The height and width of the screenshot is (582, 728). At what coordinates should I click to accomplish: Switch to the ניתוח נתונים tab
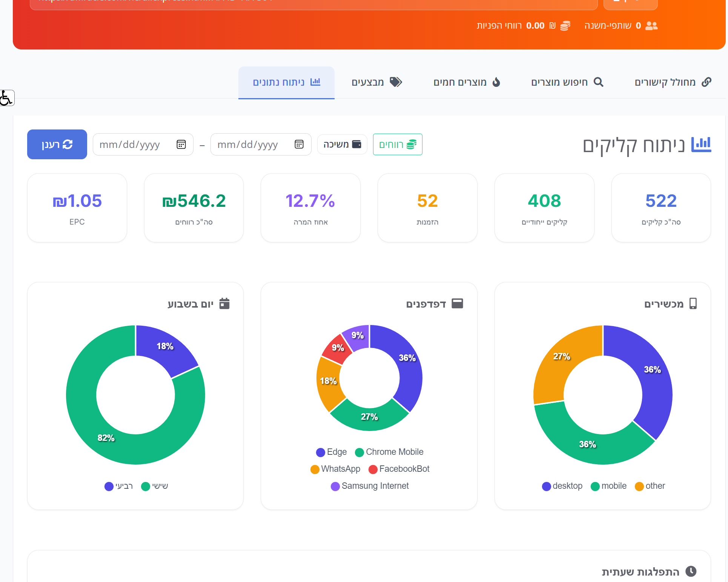click(286, 82)
